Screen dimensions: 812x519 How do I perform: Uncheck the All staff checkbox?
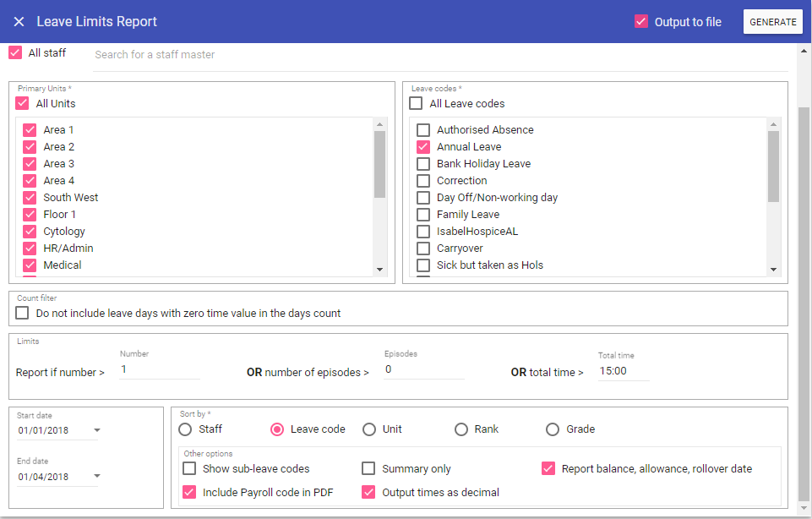15,52
